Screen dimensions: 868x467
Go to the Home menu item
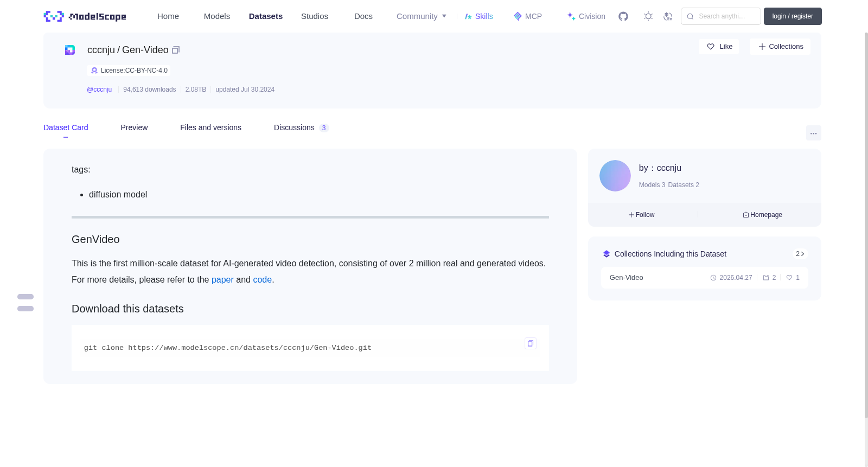pyautogui.click(x=168, y=16)
